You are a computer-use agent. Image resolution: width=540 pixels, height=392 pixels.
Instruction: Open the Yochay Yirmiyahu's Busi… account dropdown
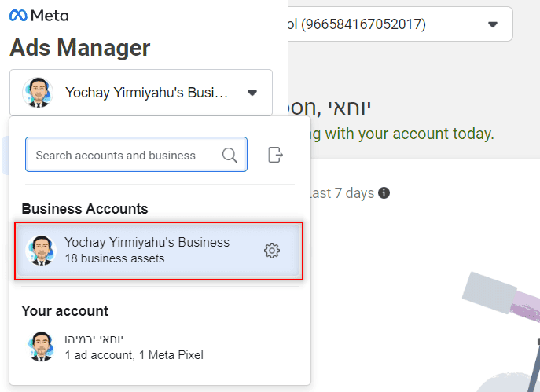click(141, 93)
